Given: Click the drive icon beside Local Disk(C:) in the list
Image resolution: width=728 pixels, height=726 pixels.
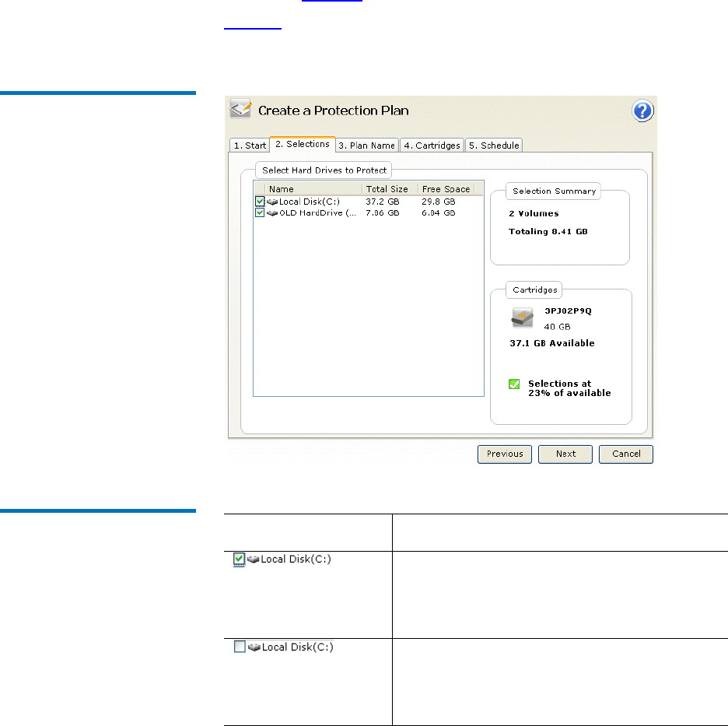Looking at the screenshot, I should tap(272, 202).
